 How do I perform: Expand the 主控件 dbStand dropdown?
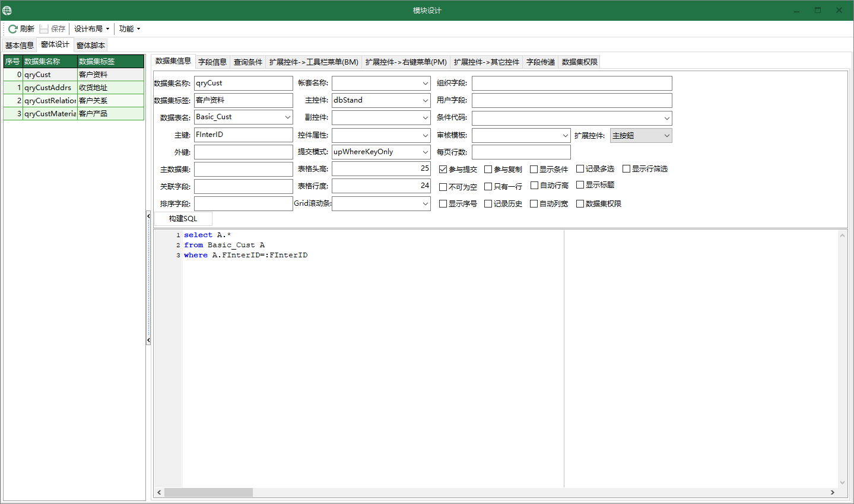point(426,101)
